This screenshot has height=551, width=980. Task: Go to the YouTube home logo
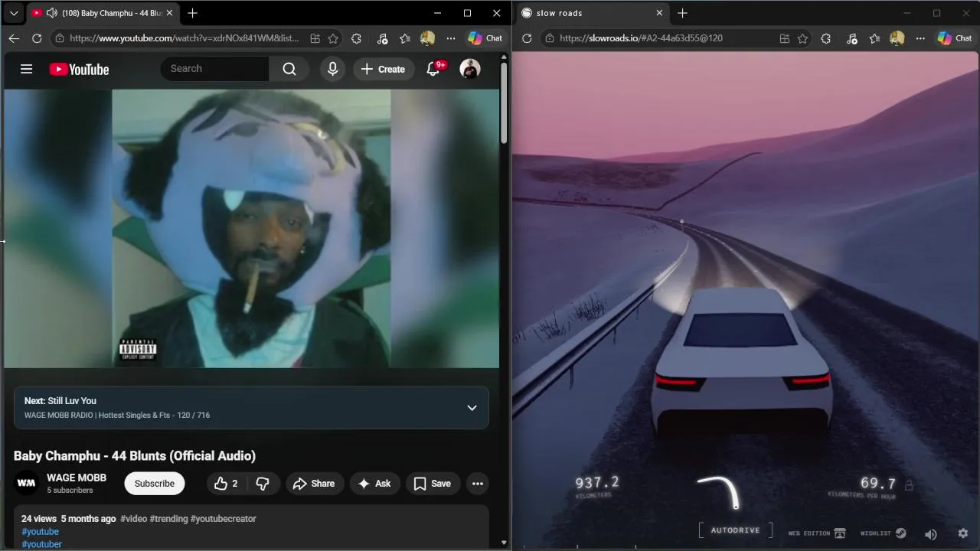(80, 70)
